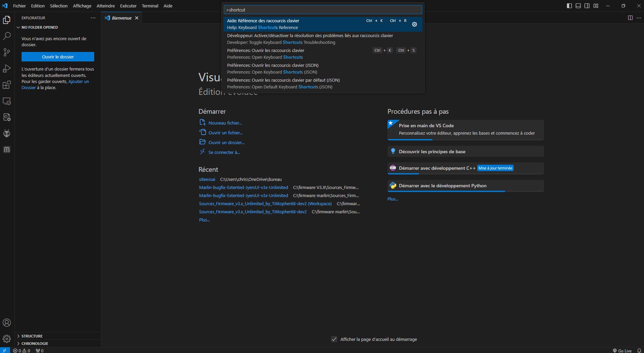Image resolution: width=644 pixels, height=353 pixels.
Task: Select the Bienvenue tab
Action: [x=122, y=18]
